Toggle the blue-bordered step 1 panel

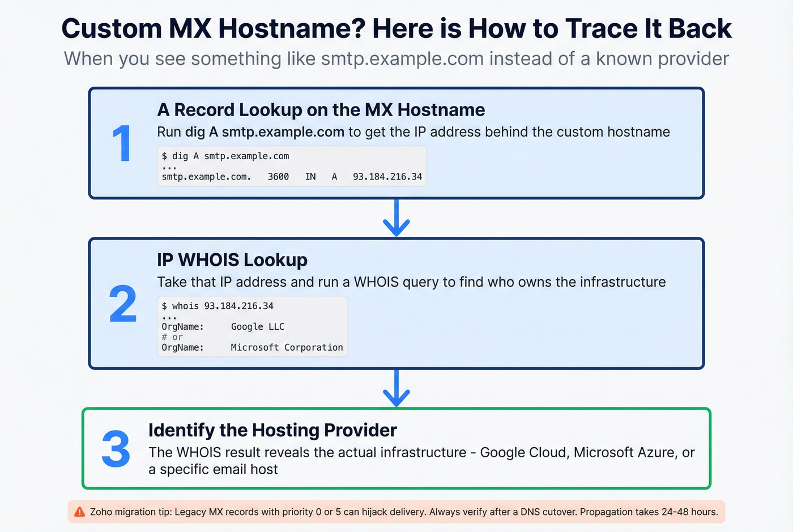[x=396, y=143]
